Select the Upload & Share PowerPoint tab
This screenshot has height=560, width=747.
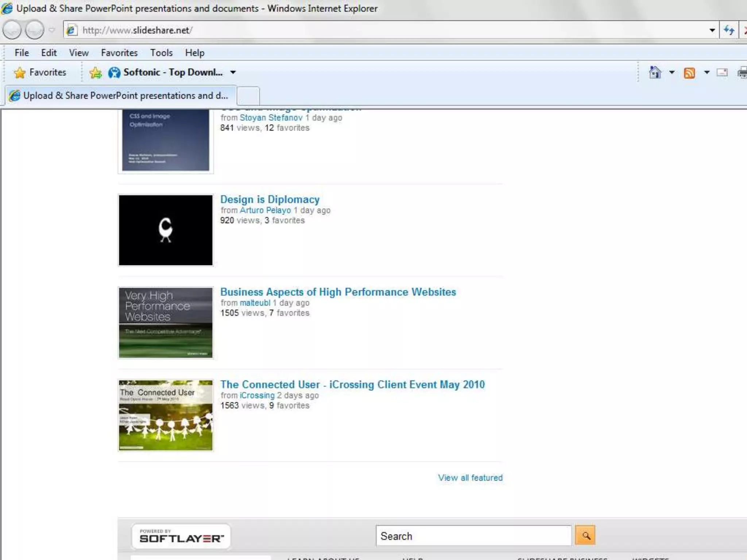pos(120,96)
